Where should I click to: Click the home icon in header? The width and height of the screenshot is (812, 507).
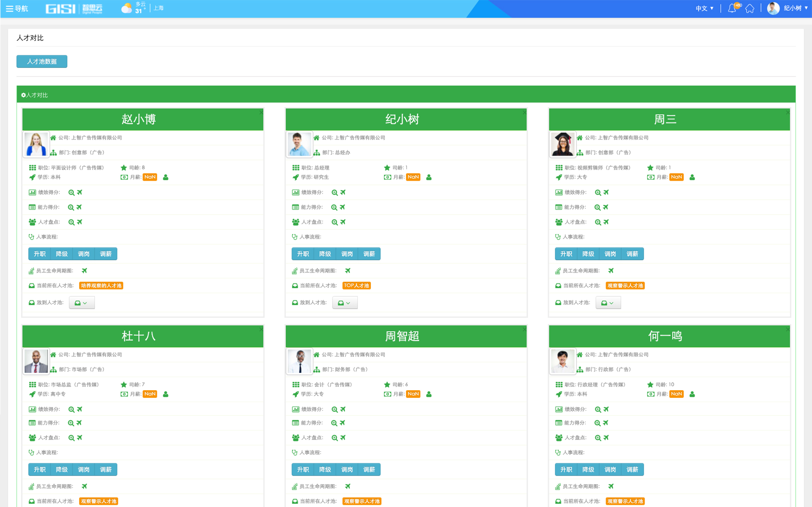click(750, 8)
